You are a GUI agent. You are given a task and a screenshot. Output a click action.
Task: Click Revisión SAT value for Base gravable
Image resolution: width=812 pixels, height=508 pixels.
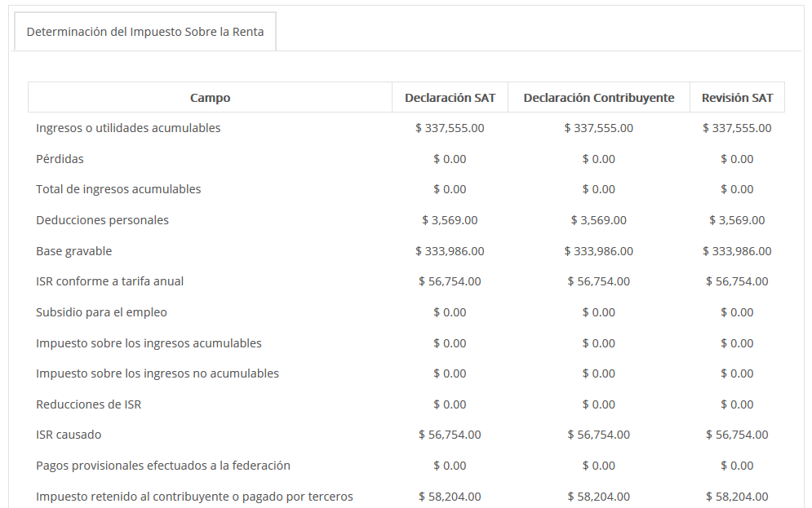coord(737,251)
